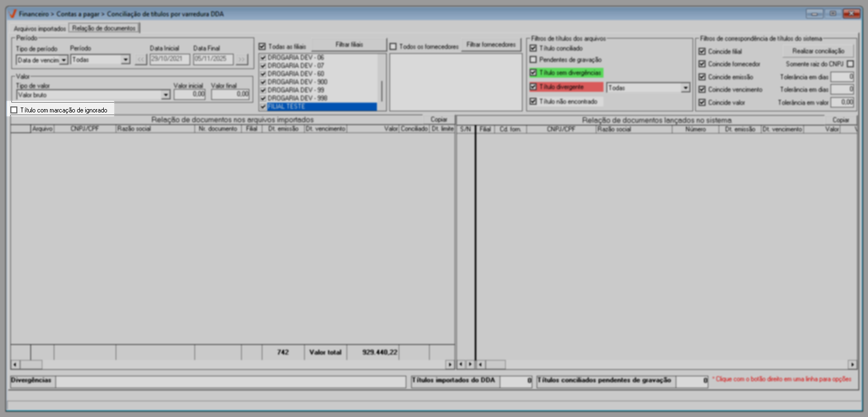Run the Realizar conciliação button
The height and width of the screenshot is (417, 868).
point(818,51)
